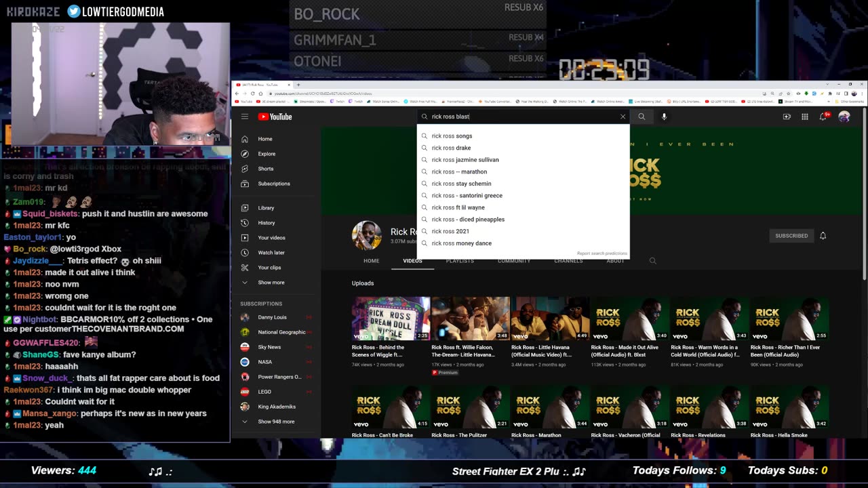
Task: Open a new browser tab plus button
Action: coord(298,85)
